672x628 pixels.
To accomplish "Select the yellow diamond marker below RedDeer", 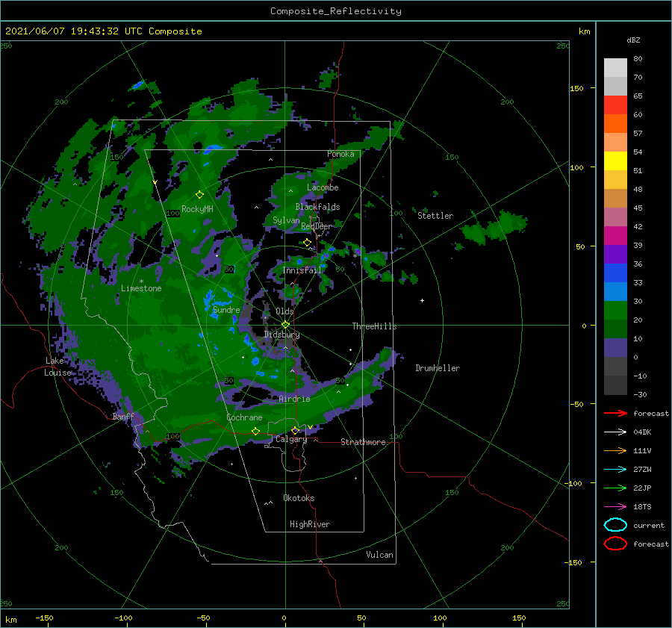I will 308,243.
